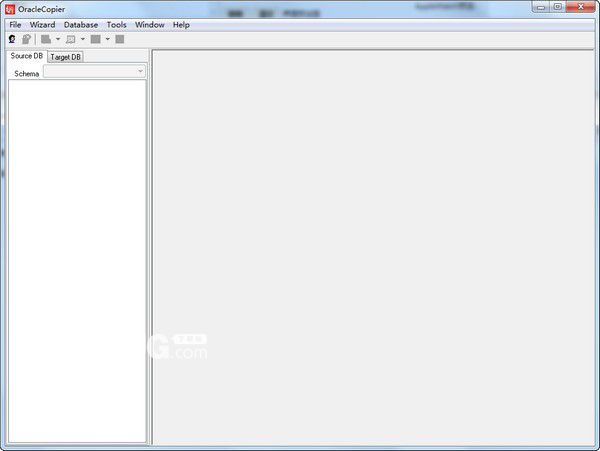Open the Wizard menu
This screenshot has width=600, height=451.
pyautogui.click(x=42, y=25)
